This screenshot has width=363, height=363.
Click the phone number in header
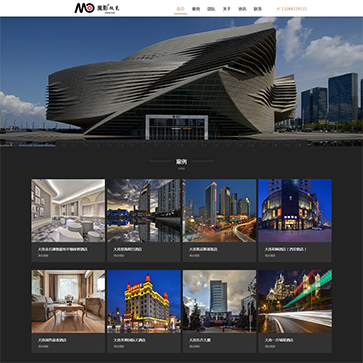click(x=294, y=9)
